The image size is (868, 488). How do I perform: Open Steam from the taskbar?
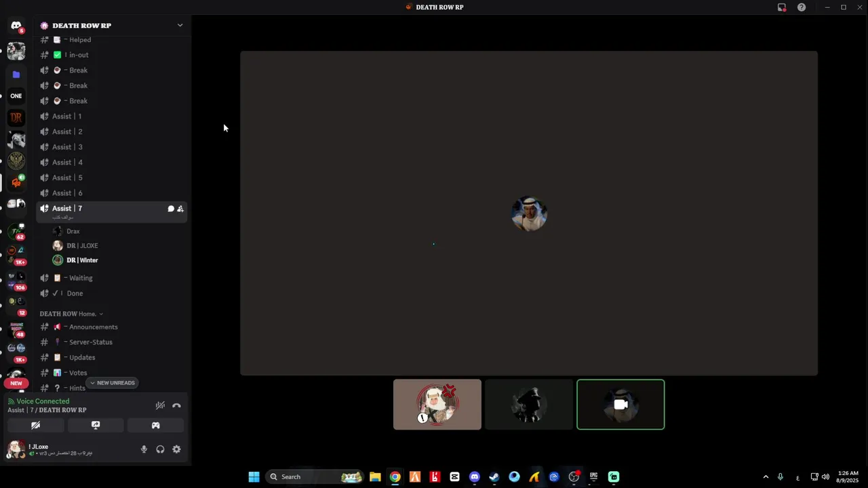click(494, 476)
